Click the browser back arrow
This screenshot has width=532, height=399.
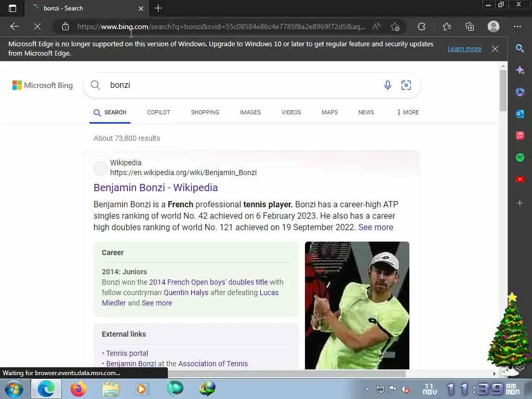(14, 26)
